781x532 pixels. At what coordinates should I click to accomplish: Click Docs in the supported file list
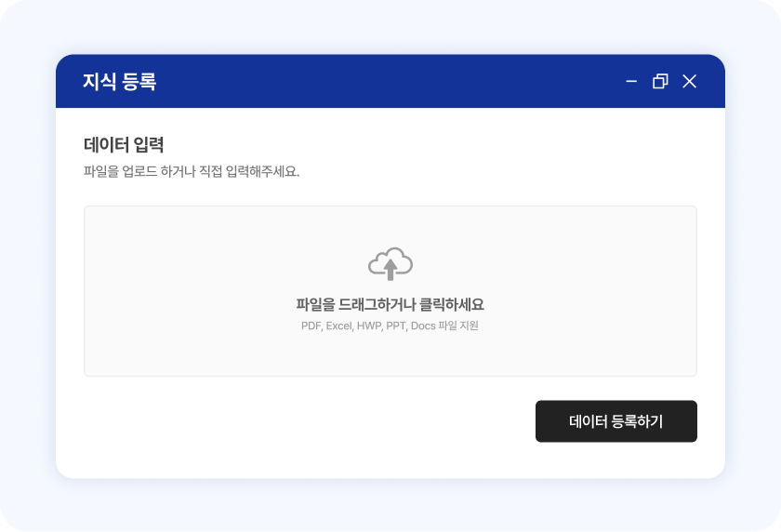tap(423, 326)
